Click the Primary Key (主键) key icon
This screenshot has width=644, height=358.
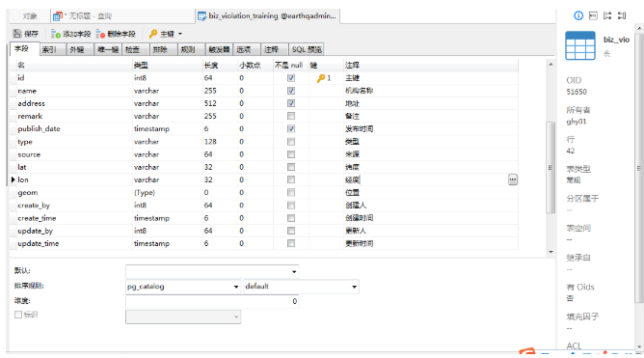click(153, 34)
